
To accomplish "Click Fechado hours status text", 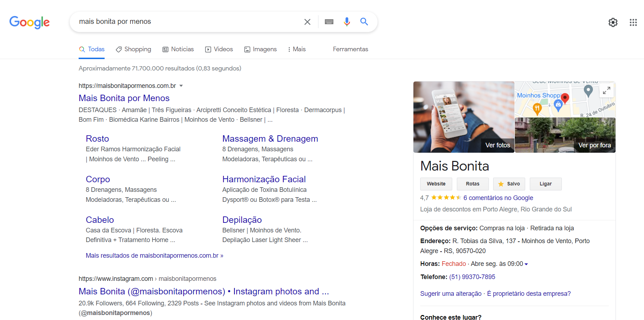I will (x=454, y=264).
